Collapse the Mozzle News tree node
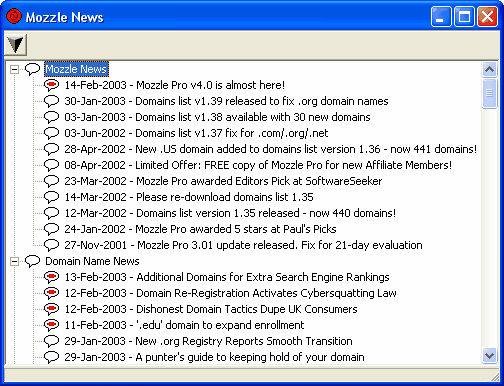 point(14,69)
